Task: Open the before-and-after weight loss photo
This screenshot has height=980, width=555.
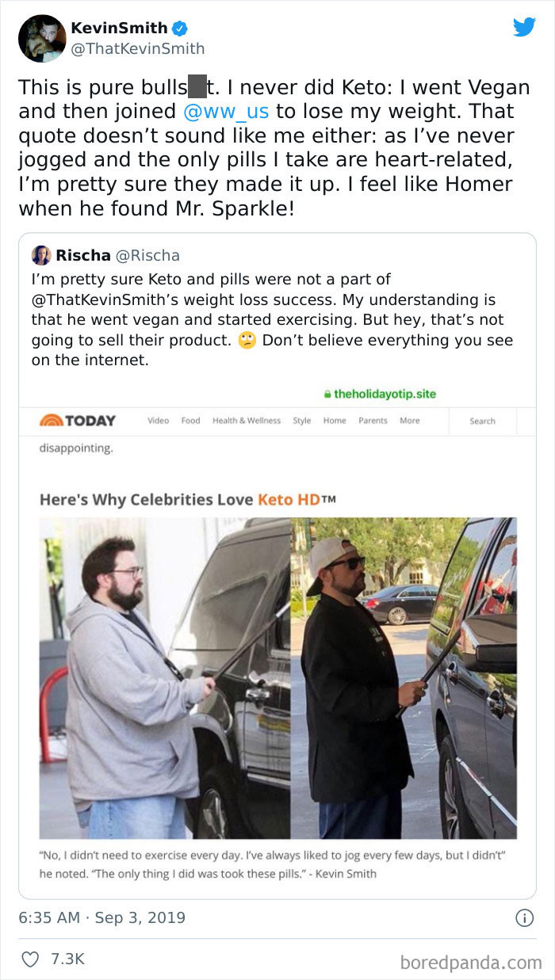Action: tap(277, 677)
